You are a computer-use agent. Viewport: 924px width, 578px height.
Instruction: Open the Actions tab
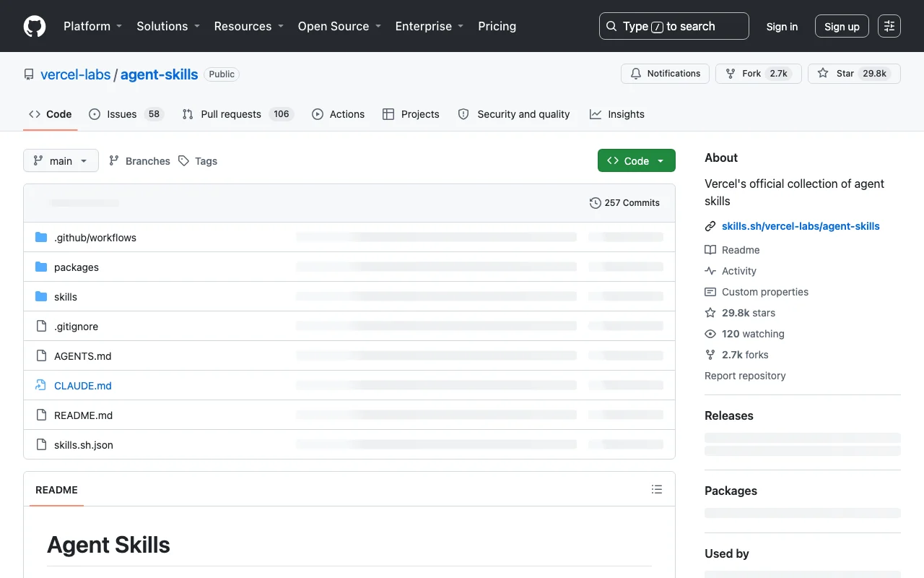click(338, 114)
